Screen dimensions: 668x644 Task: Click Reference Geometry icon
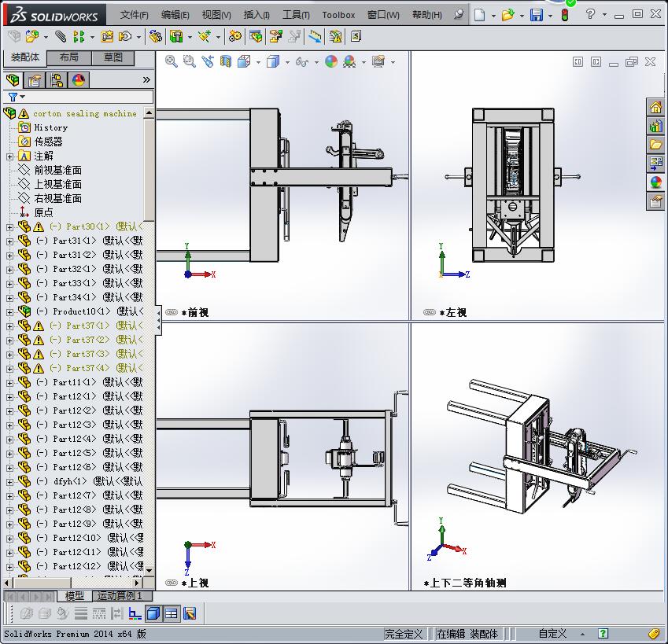pos(205,37)
